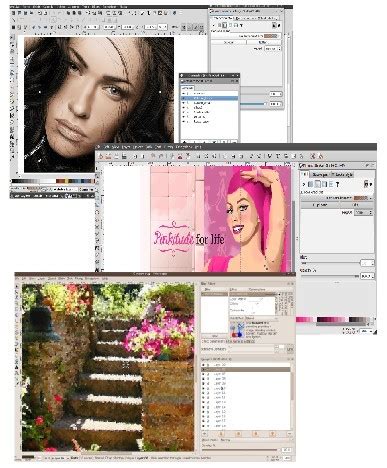387x468 pixels.
Task: Click the Blur value field in pink illustration window
Action: (367, 263)
